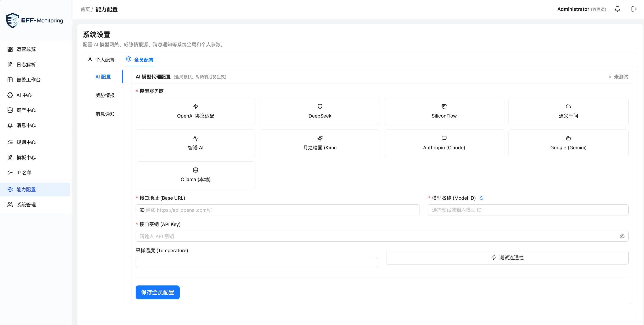Switch to the 全员配置 tab

pyautogui.click(x=139, y=60)
